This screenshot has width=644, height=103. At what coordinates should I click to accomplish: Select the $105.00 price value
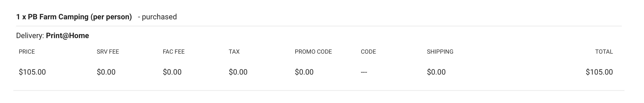[32, 72]
